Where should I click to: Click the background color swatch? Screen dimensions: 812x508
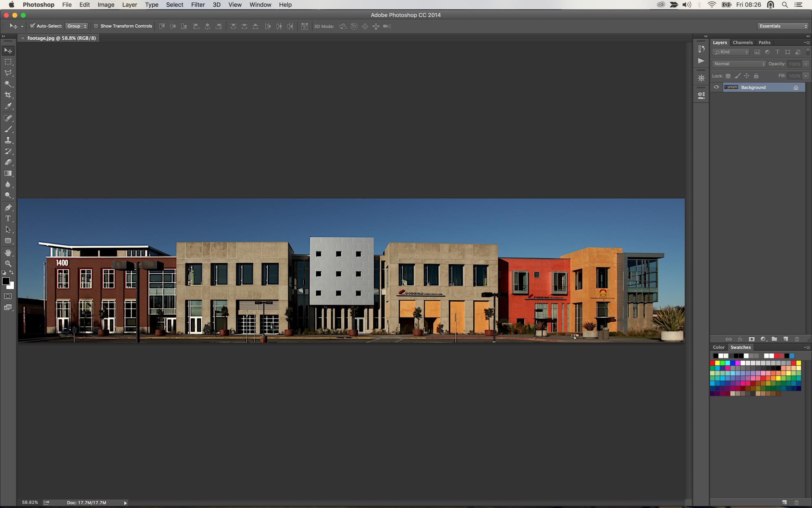click(x=11, y=286)
